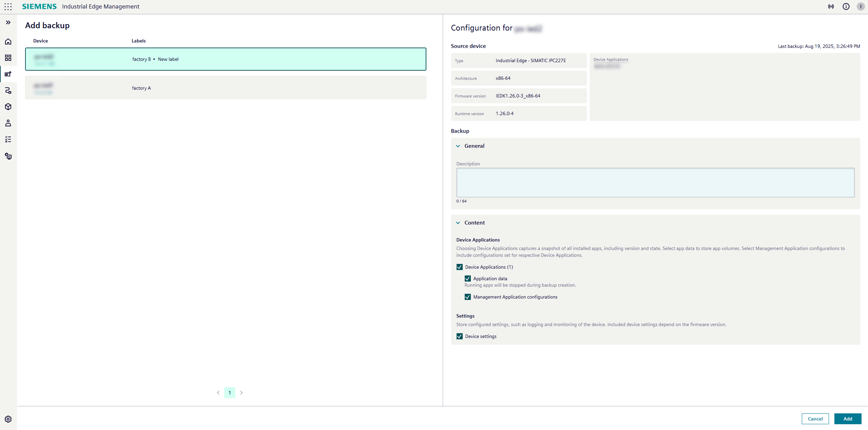Click the Cancel button
This screenshot has height=430, width=868.
[815, 419]
